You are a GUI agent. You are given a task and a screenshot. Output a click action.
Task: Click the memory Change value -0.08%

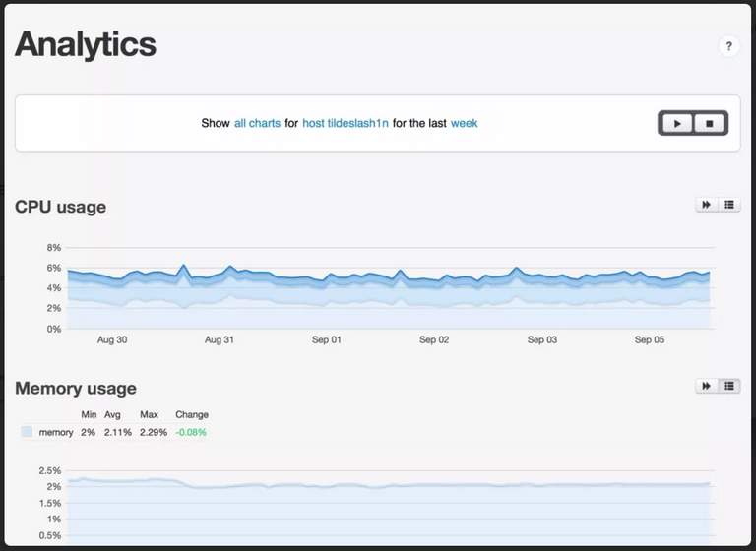tap(191, 432)
